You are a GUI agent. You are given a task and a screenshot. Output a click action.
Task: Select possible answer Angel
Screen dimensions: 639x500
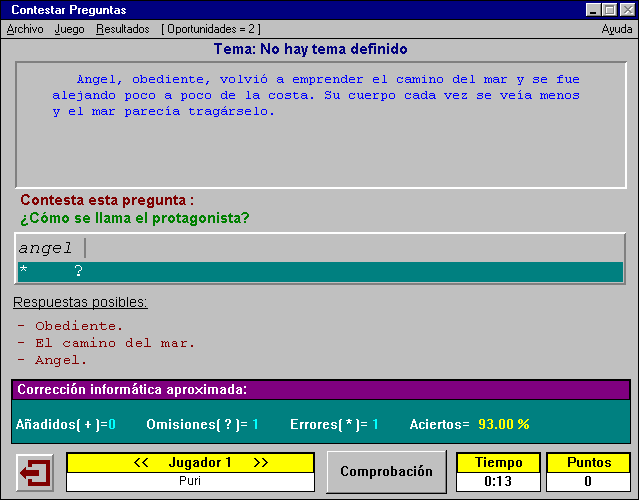point(61,360)
